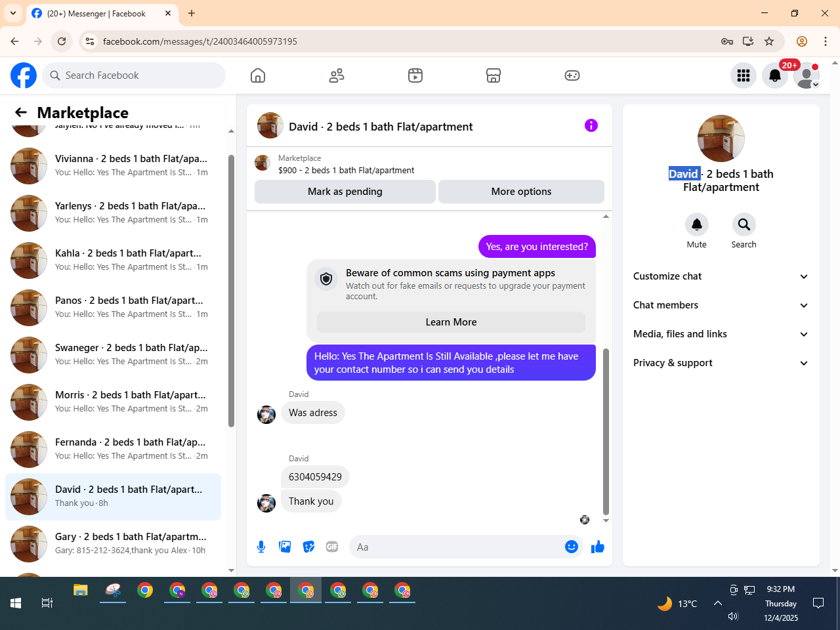This screenshot has height=630, width=840.
Task: Choose a sticker icon in composer
Action: tap(308, 547)
